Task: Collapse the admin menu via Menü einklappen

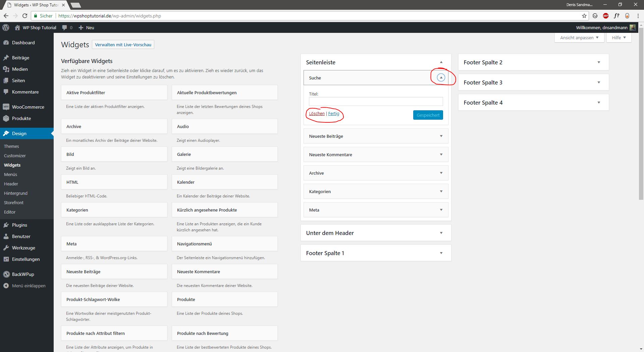Action: (x=29, y=286)
